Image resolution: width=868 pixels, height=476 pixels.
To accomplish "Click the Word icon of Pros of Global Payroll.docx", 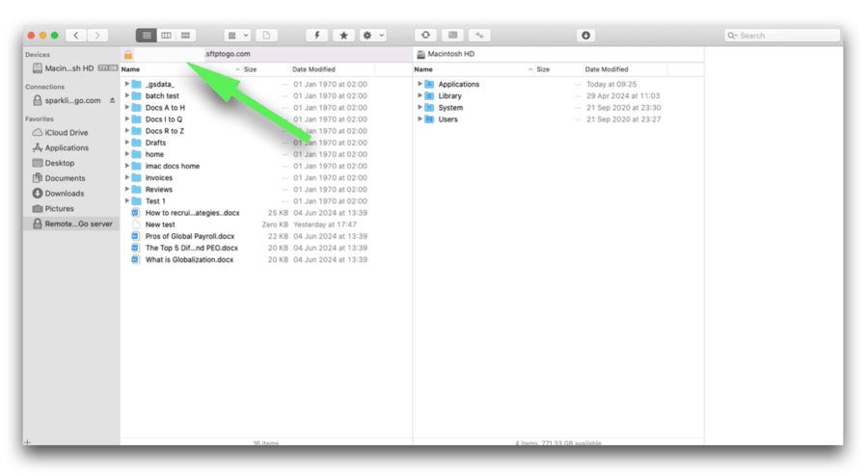I will [x=135, y=236].
